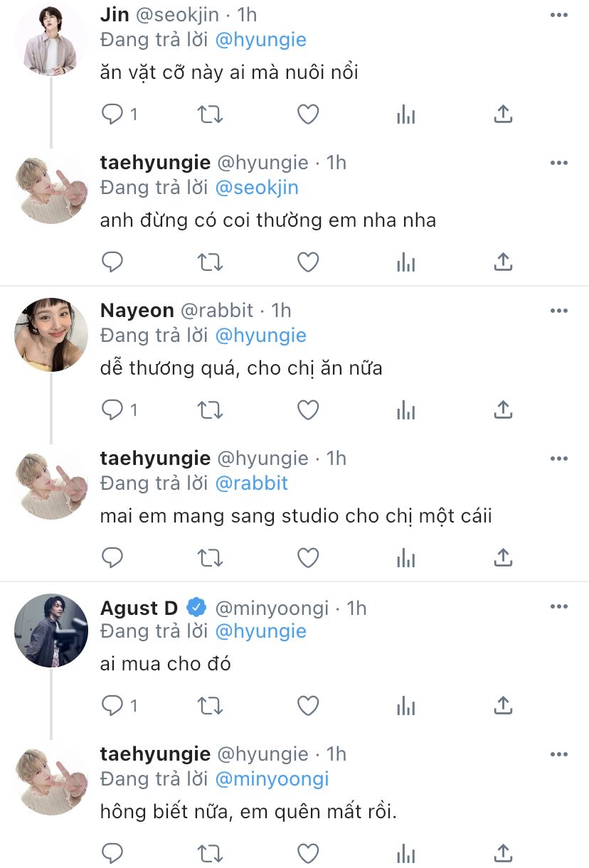Retweet Agust D's 'ai mua cho đó' tweet
The width and height of the screenshot is (589, 868).
click(x=210, y=705)
